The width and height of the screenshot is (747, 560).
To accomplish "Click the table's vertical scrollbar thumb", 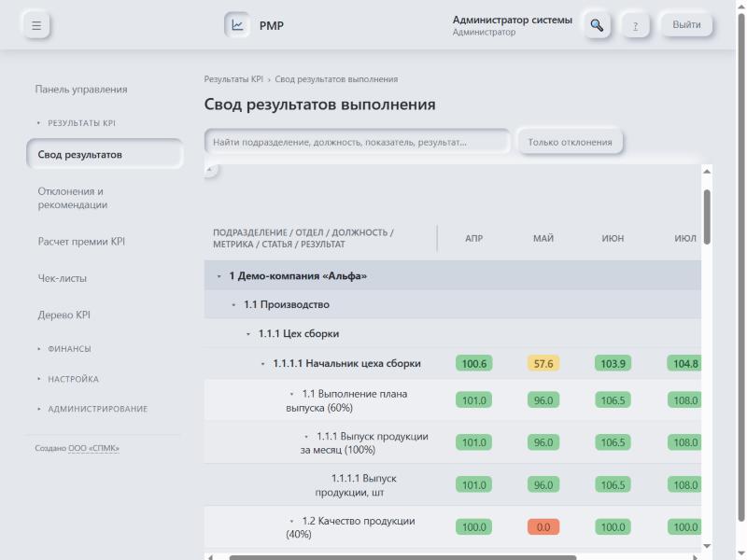I will coord(707,217).
